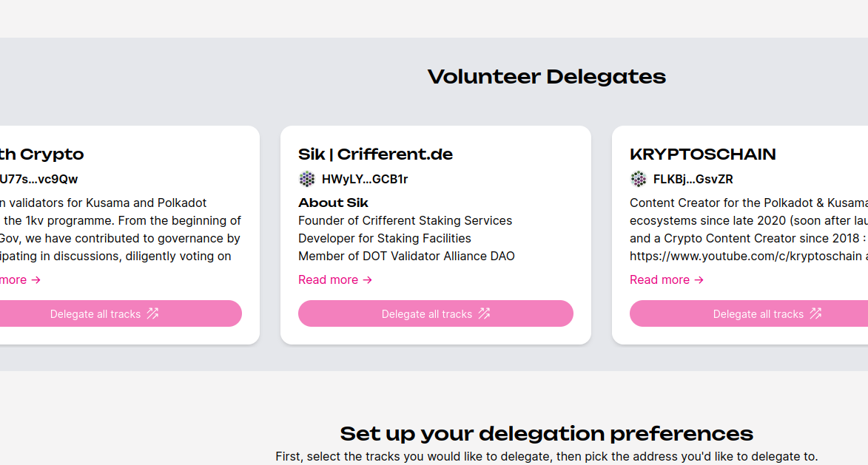This screenshot has height=465, width=868.
Task: Click the arrow icon after KRYPTOSCHAIN's Read more
Action: (698, 279)
